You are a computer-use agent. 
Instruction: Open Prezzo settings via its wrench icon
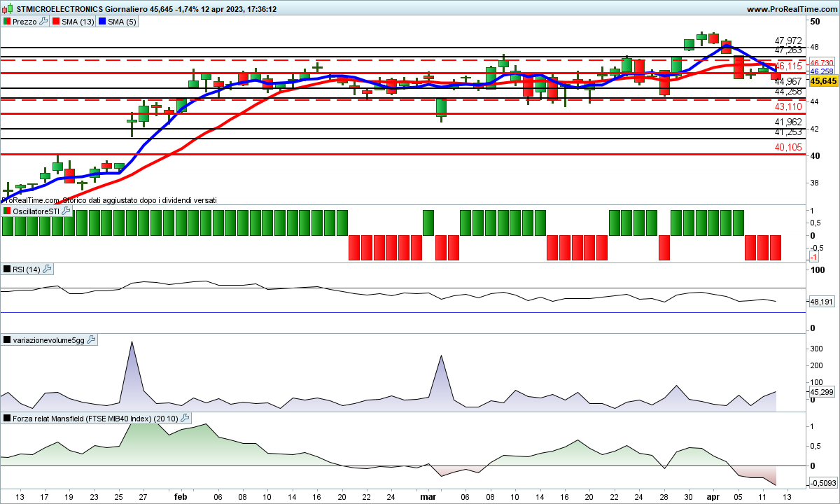pyautogui.click(x=44, y=22)
